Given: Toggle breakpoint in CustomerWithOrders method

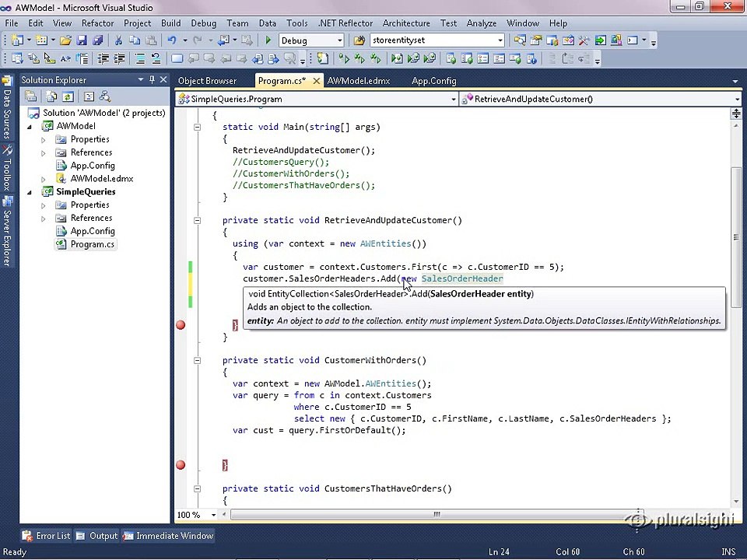Looking at the screenshot, I should pyautogui.click(x=181, y=465).
